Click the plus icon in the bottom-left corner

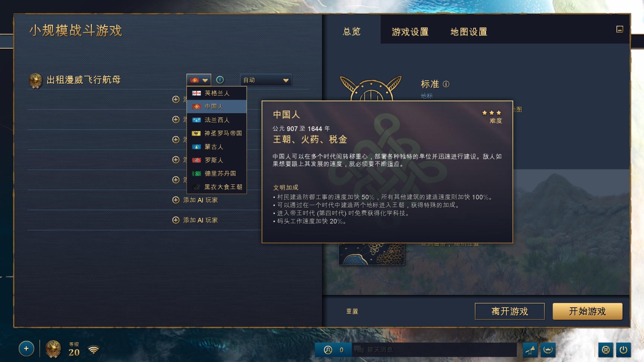tap(26, 349)
